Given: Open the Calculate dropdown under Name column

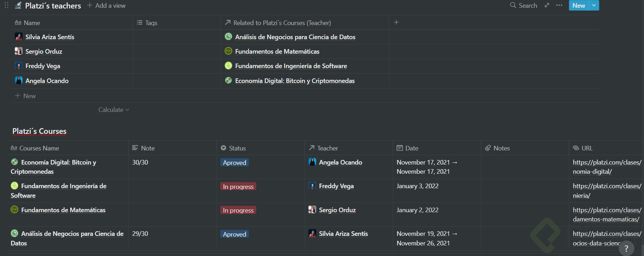Looking at the screenshot, I should click(x=114, y=110).
